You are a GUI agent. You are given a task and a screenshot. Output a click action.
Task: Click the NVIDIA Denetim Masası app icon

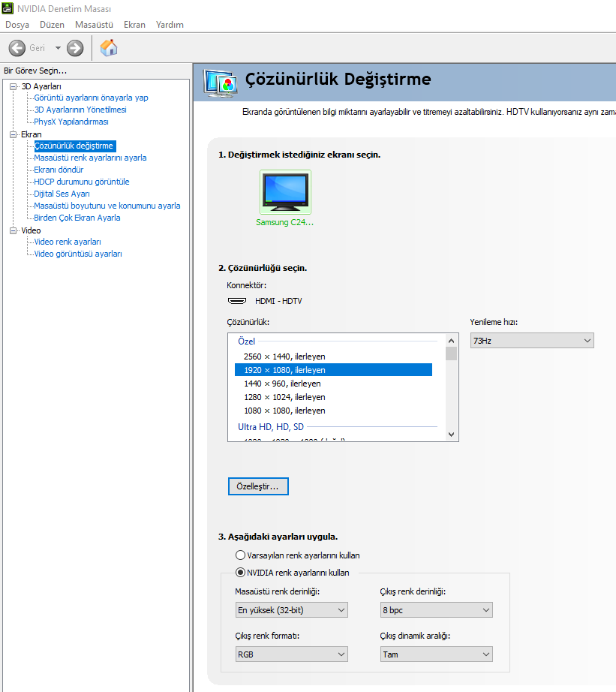click(x=8, y=8)
